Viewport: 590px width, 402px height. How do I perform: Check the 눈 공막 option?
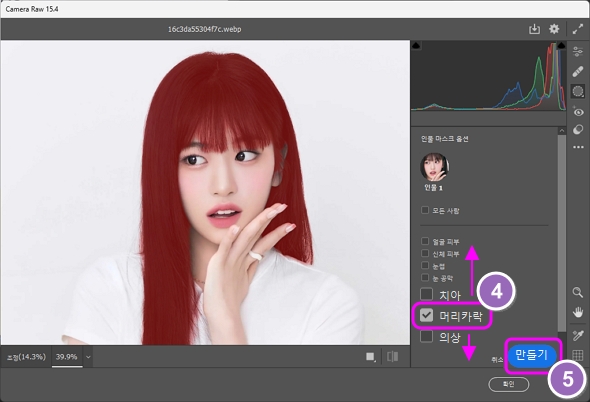coord(425,278)
